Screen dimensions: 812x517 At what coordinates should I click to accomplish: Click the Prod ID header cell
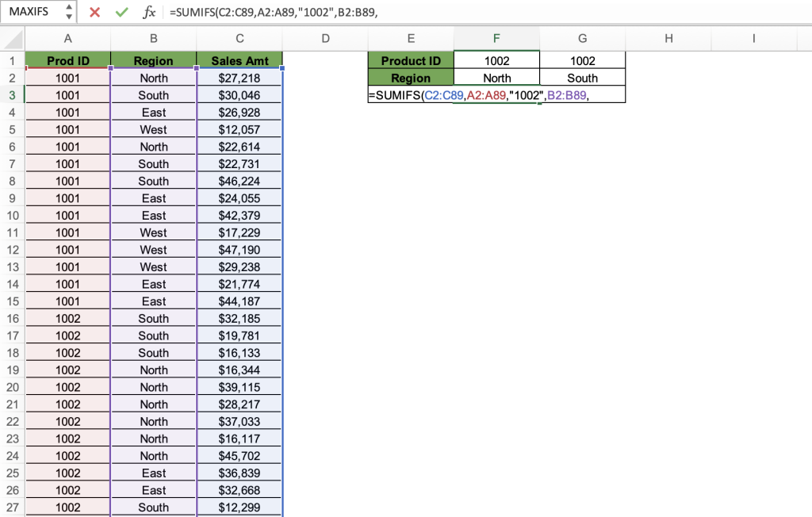click(67, 60)
